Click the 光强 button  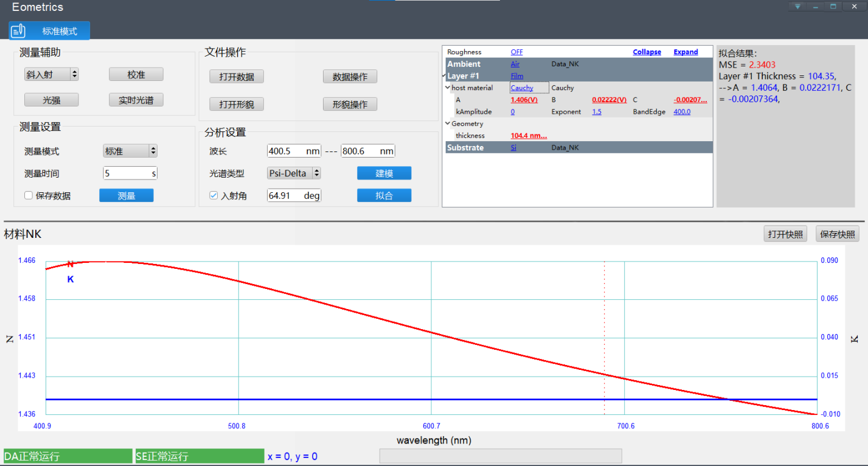point(52,100)
